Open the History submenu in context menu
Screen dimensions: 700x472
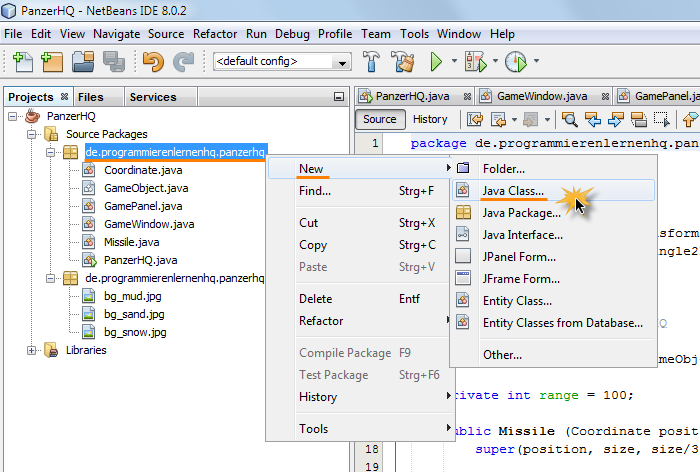pyautogui.click(x=360, y=397)
